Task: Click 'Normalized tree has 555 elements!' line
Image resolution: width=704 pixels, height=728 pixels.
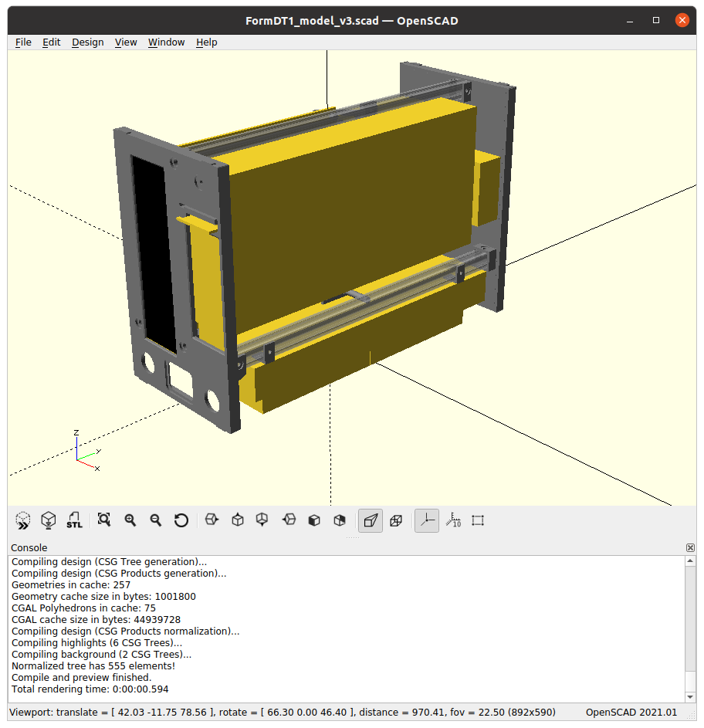Action: [x=93, y=665]
